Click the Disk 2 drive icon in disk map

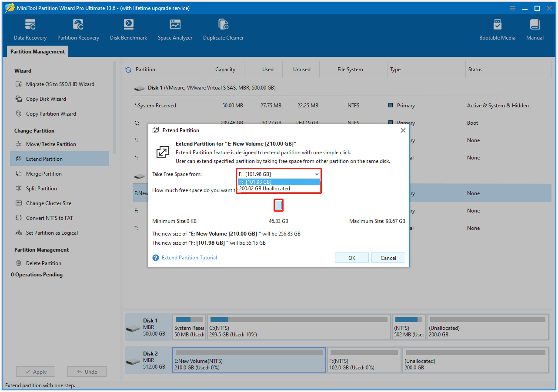pyautogui.click(x=133, y=361)
